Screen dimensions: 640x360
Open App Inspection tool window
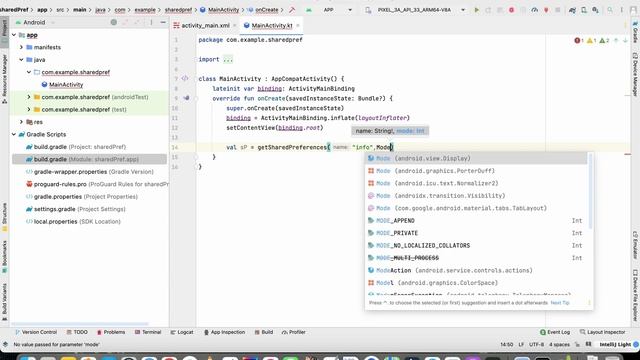coord(224,332)
